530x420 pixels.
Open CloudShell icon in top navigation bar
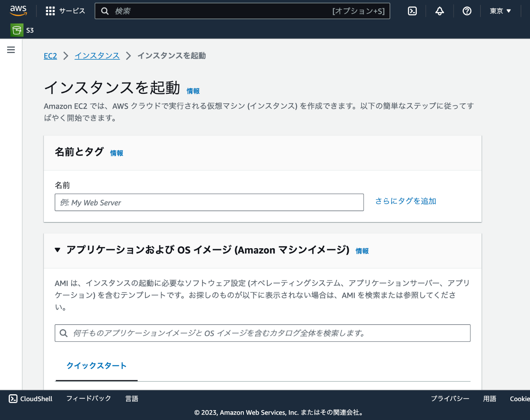412,11
